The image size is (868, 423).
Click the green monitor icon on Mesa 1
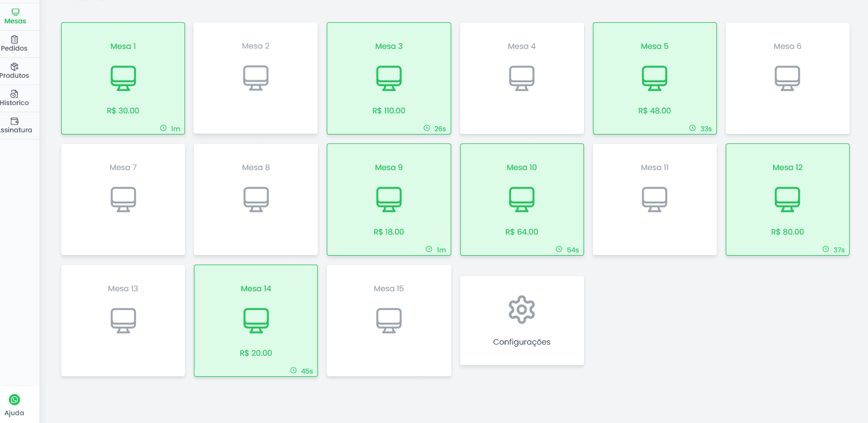coord(123,78)
